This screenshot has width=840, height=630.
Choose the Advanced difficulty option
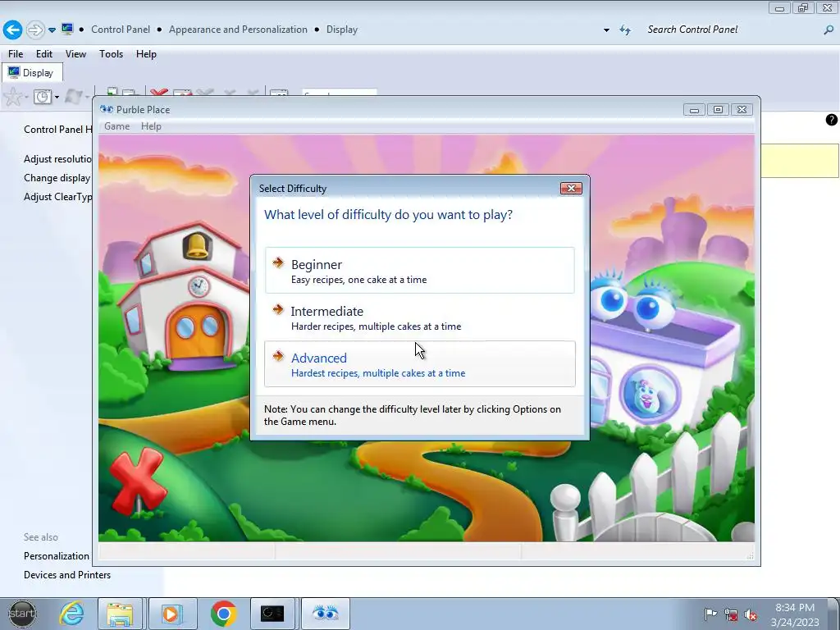coord(419,364)
